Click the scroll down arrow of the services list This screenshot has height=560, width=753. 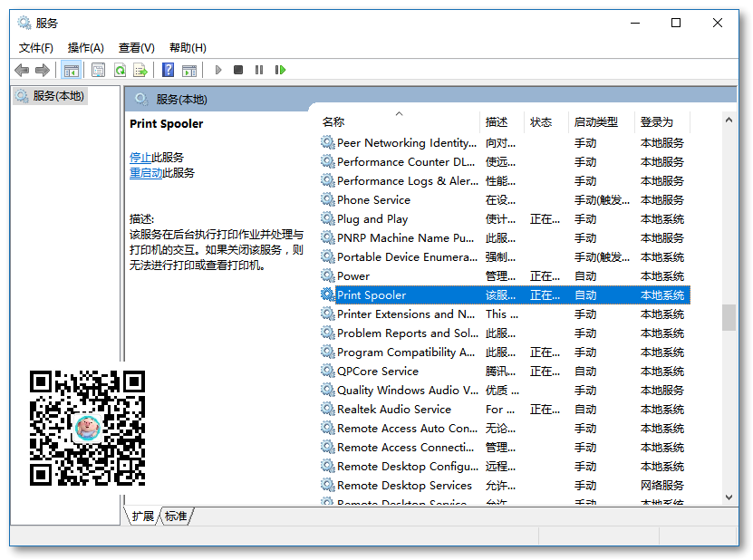point(729,497)
